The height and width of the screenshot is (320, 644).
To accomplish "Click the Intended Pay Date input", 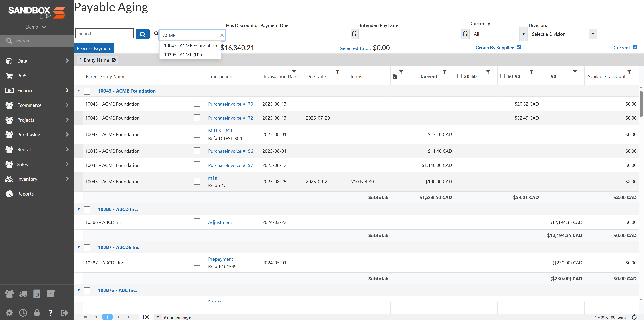I will pyautogui.click(x=411, y=34).
